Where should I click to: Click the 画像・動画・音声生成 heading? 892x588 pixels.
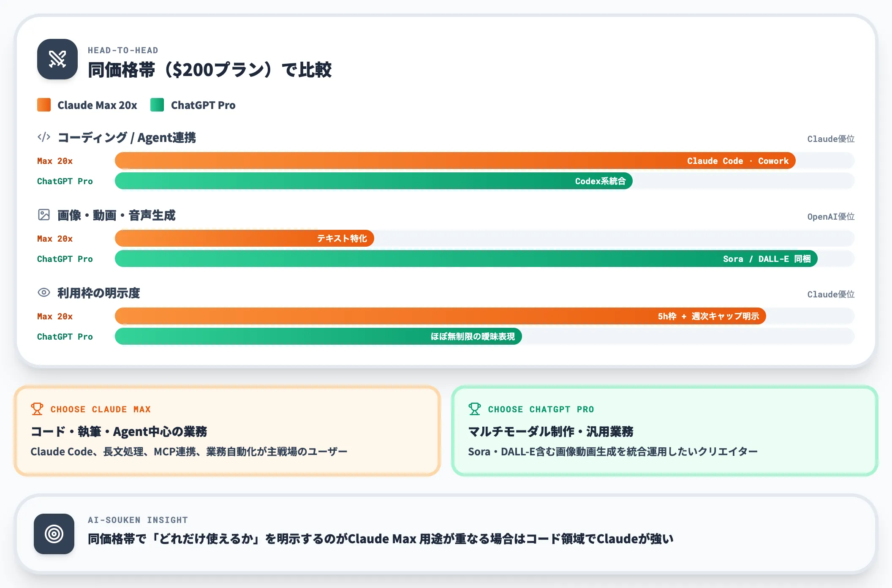[117, 215]
